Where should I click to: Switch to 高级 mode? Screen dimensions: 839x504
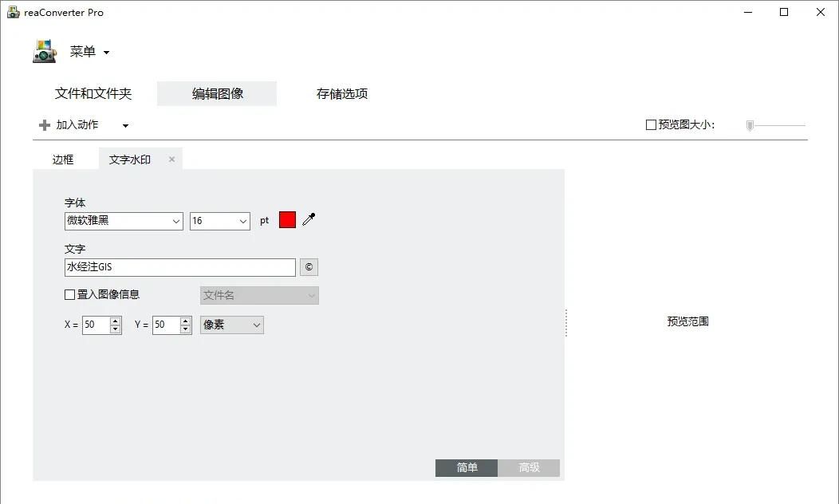pos(529,468)
